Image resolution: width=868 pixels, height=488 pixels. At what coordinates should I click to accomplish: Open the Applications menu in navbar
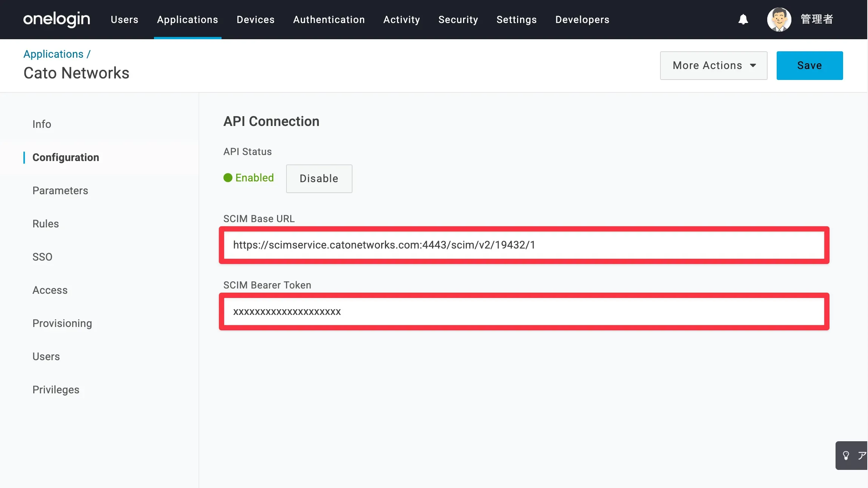[188, 20]
